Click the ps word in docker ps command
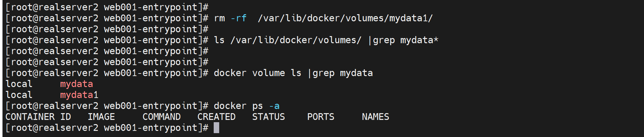 tap(257, 106)
